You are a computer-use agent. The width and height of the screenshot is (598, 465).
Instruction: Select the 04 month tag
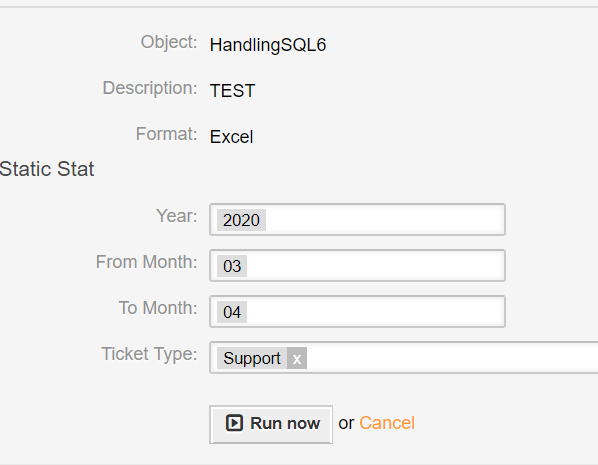tap(232, 312)
